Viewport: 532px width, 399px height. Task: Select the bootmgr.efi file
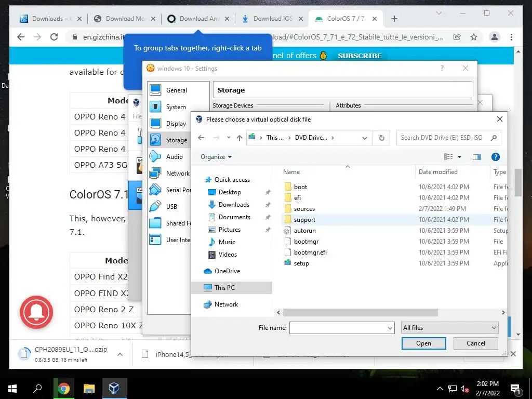310,252
